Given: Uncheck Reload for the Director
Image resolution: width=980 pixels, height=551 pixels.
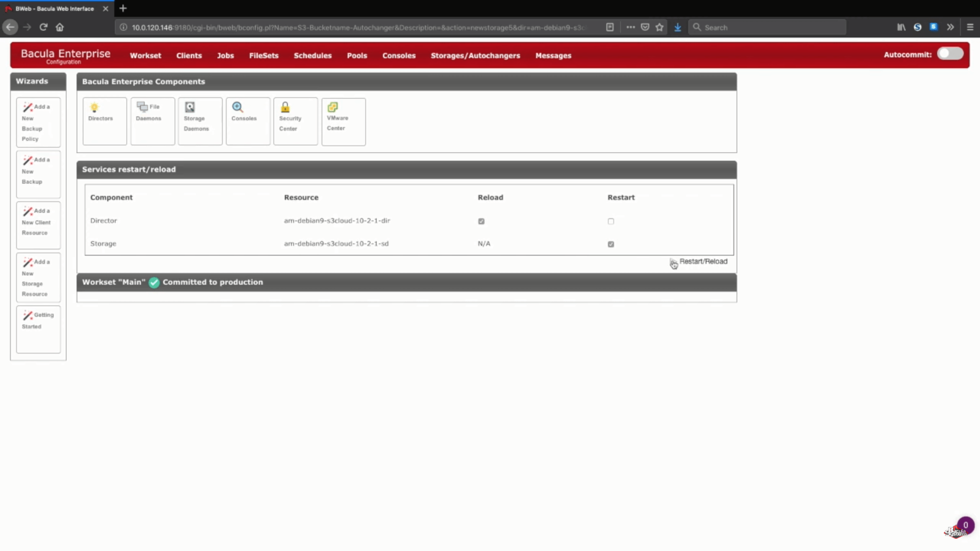Looking at the screenshot, I should pos(481,221).
